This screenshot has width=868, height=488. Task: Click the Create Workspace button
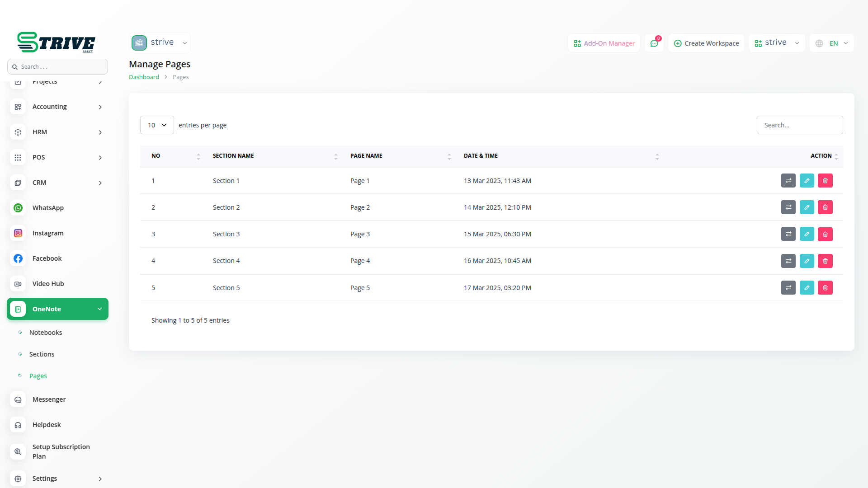(x=706, y=43)
